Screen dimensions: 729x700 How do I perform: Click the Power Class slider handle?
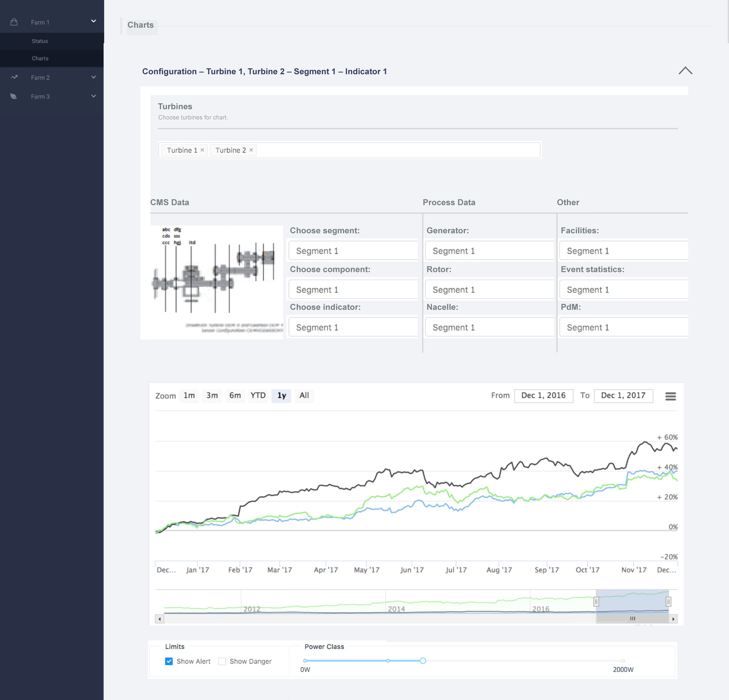[x=423, y=661]
